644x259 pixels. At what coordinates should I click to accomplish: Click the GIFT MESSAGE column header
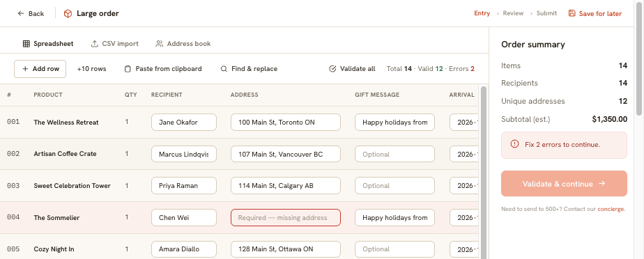point(377,95)
